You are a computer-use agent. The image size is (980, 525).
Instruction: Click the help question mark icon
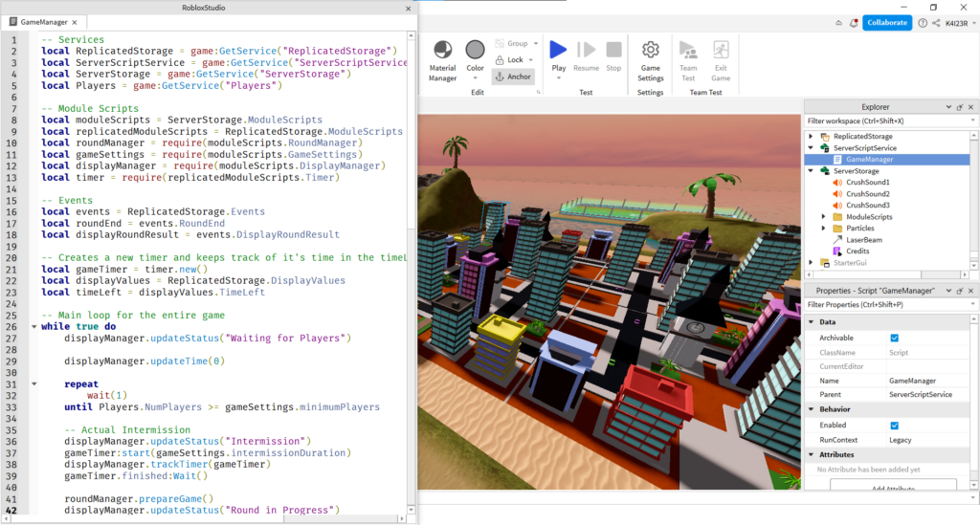coord(923,23)
